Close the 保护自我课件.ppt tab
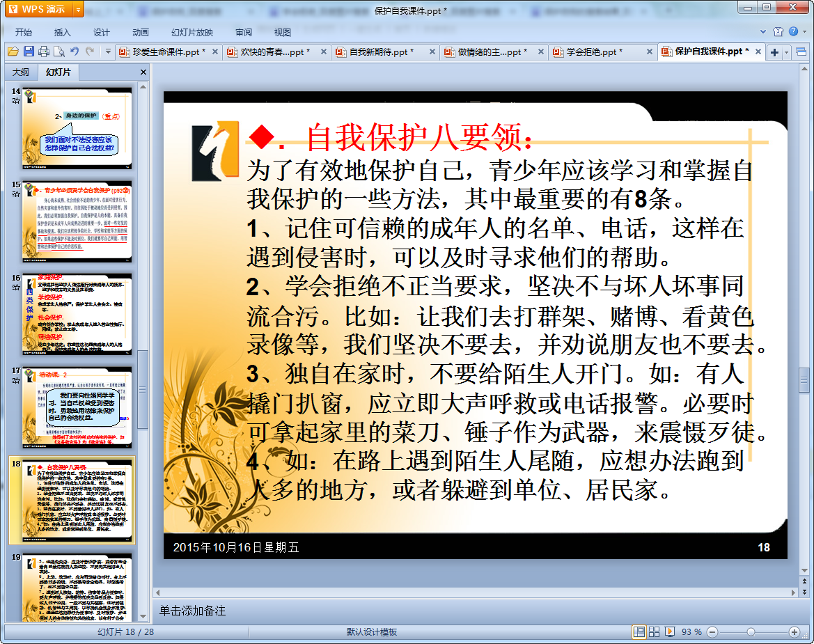This screenshot has height=644, width=814. pyautogui.click(x=758, y=52)
